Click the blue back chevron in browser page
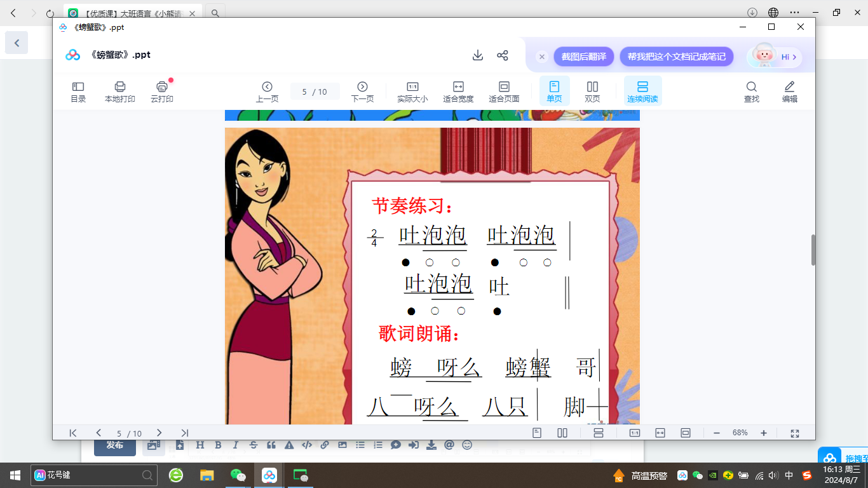The image size is (868, 488). coord(17,43)
